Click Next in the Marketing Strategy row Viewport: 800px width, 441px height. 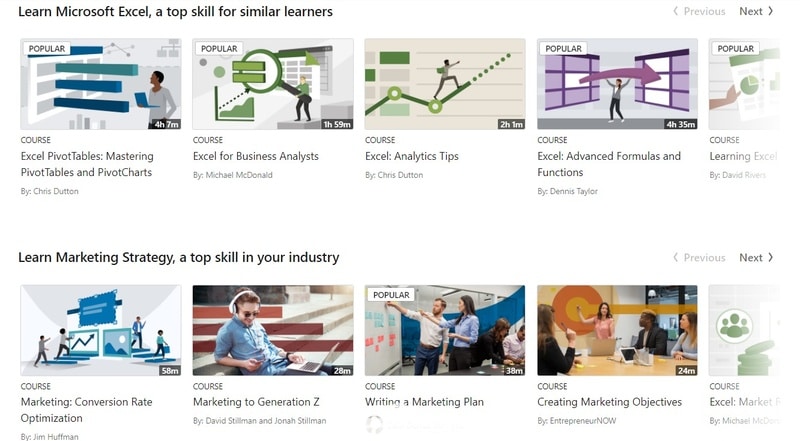click(756, 258)
